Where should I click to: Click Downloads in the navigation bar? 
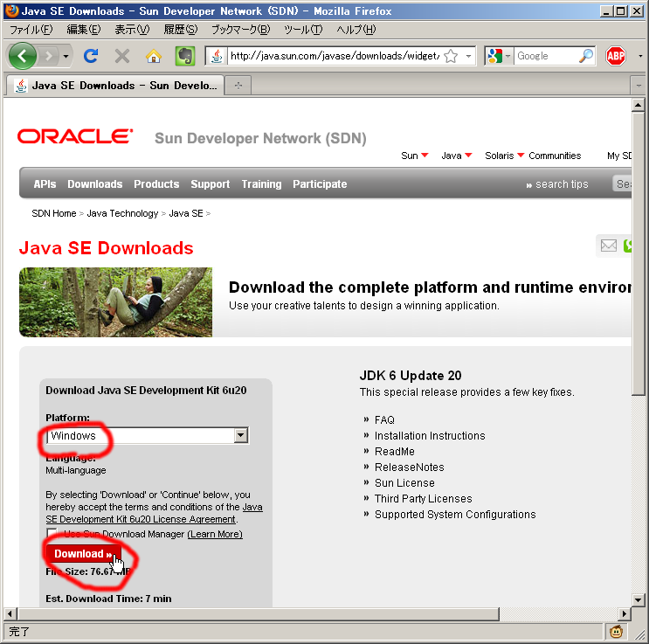tap(95, 184)
